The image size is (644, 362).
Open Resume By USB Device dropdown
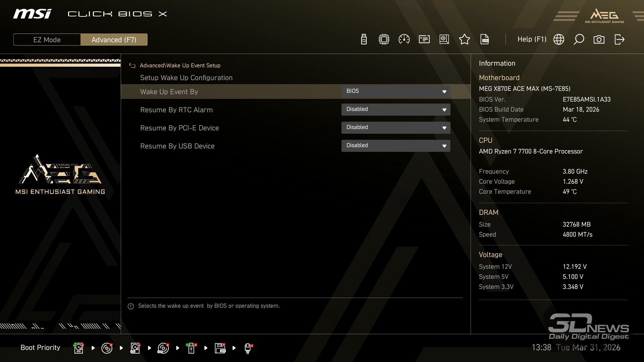(395, 145)
